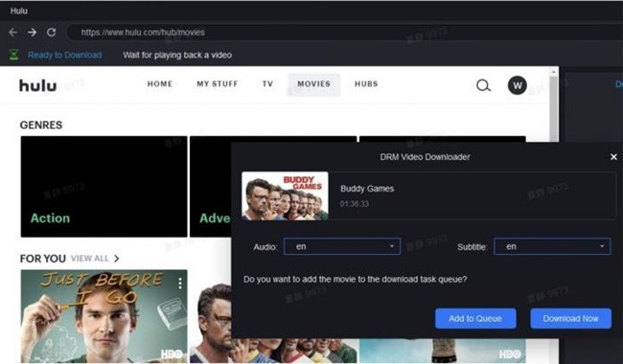This screenshot has height=364, width=623.
Task: Click the Buddy Games title text
Action: (367, 189)
